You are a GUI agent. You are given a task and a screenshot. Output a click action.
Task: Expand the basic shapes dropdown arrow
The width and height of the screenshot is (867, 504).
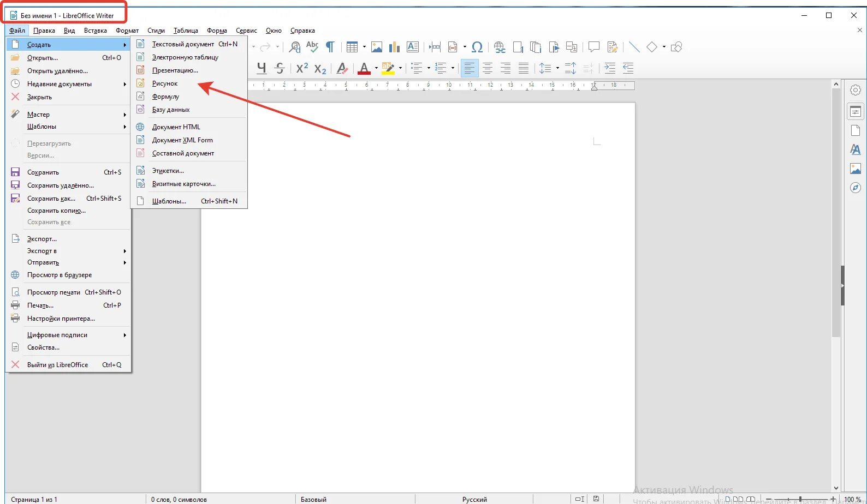pyautogui.click(x=664, y=47)
